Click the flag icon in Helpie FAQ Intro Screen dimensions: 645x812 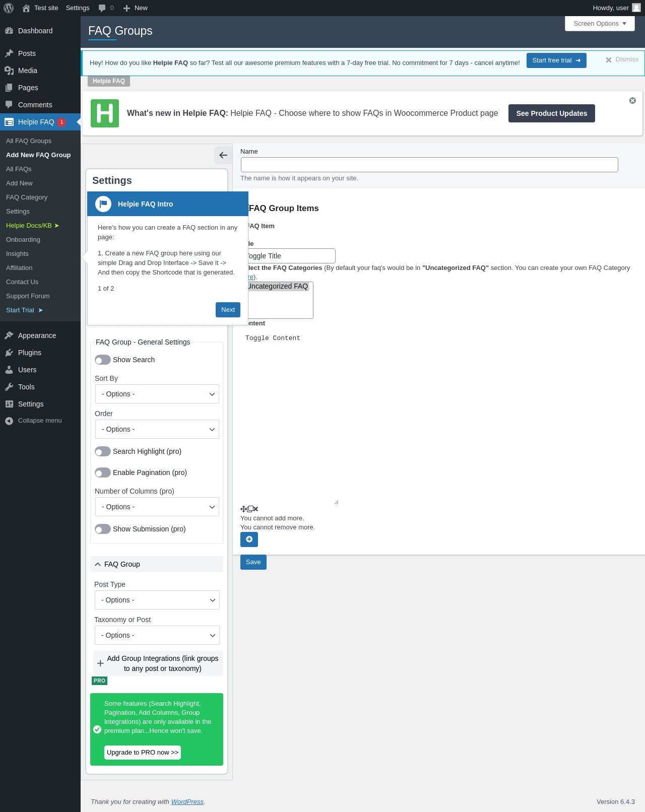(103, 204)
